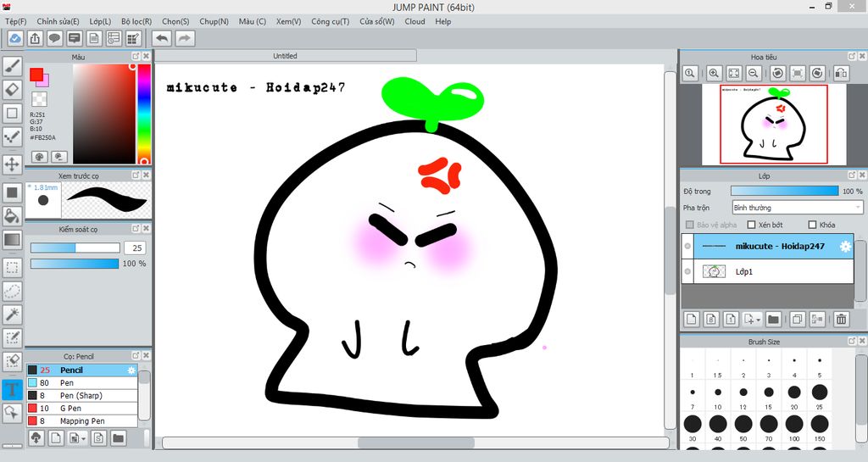868x462 pixels.
Task: Select the transparent color swatch
Action: point(39,99)
